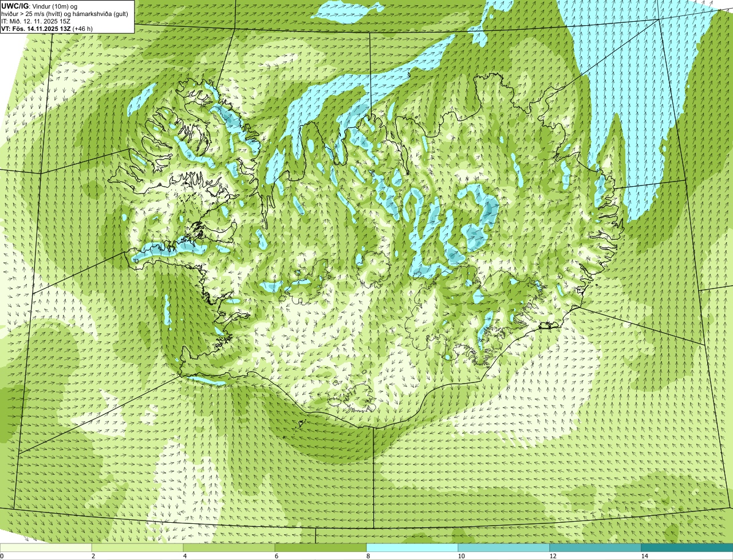
Task: Click the light green 2–4 m/s color bar segment
Action: coord(138,548)
